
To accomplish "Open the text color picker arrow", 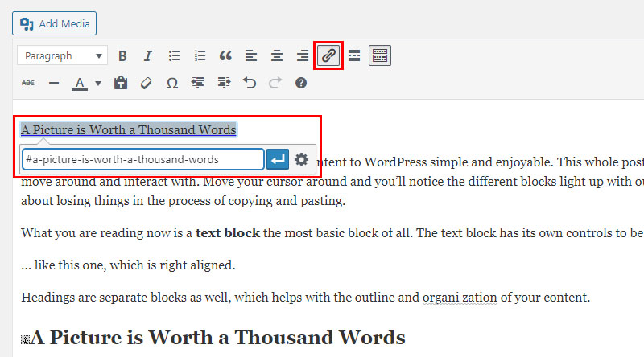I will pyautogui.click(x=98, y=84).
